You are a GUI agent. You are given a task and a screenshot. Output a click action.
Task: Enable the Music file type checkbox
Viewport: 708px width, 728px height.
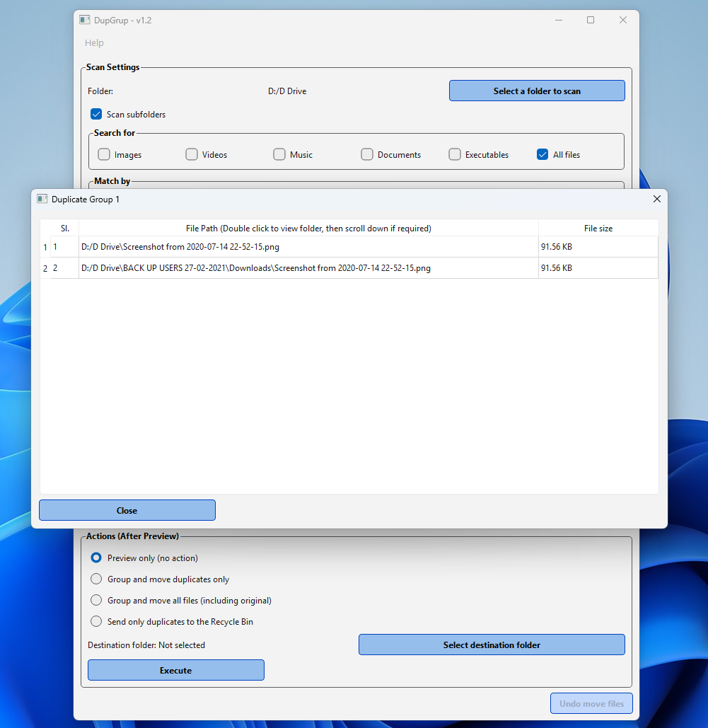click(x=279, y=154)
